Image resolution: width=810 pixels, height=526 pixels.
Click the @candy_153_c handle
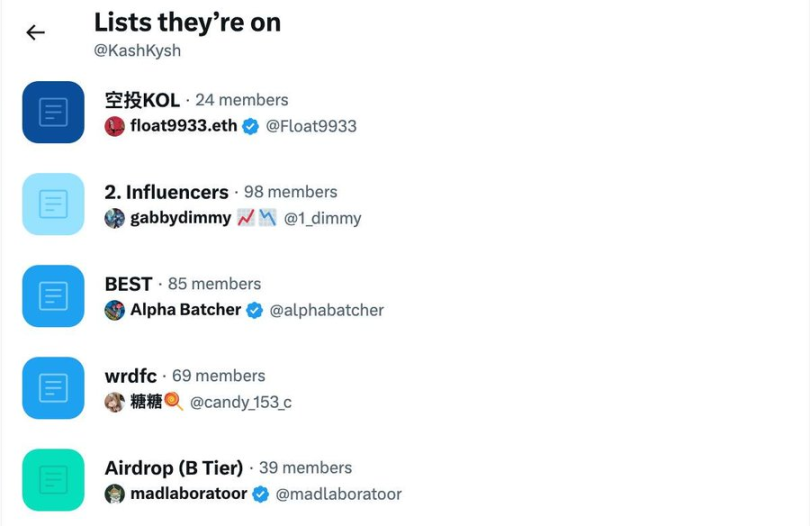click(241, 402)
